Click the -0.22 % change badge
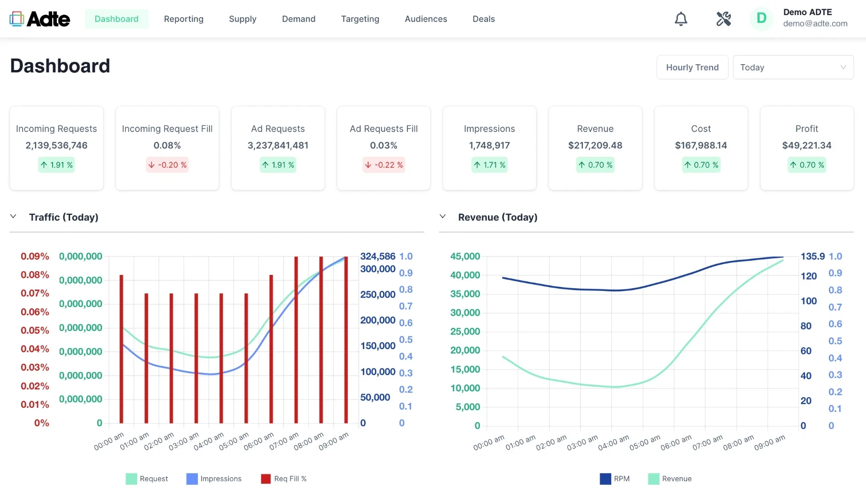 (x=384, y=165)
